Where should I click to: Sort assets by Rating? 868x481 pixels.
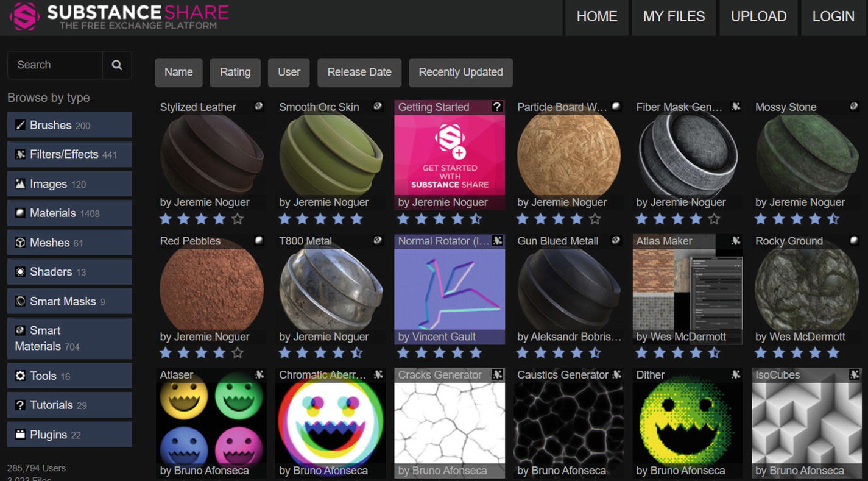[235, 73]
